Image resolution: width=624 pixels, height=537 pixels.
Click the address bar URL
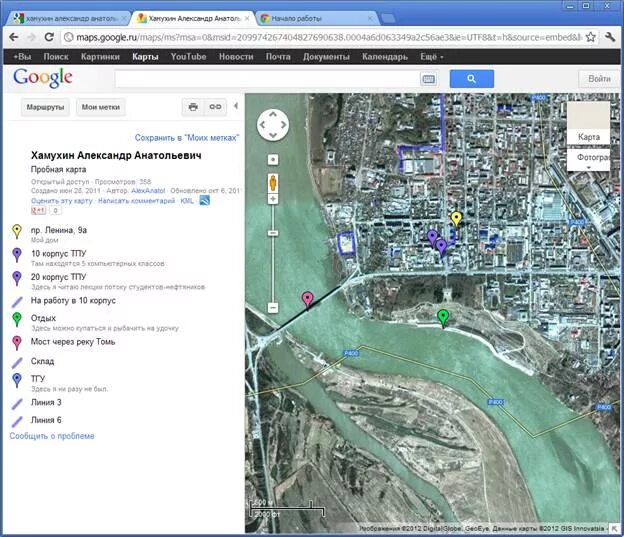pos(328,37)
